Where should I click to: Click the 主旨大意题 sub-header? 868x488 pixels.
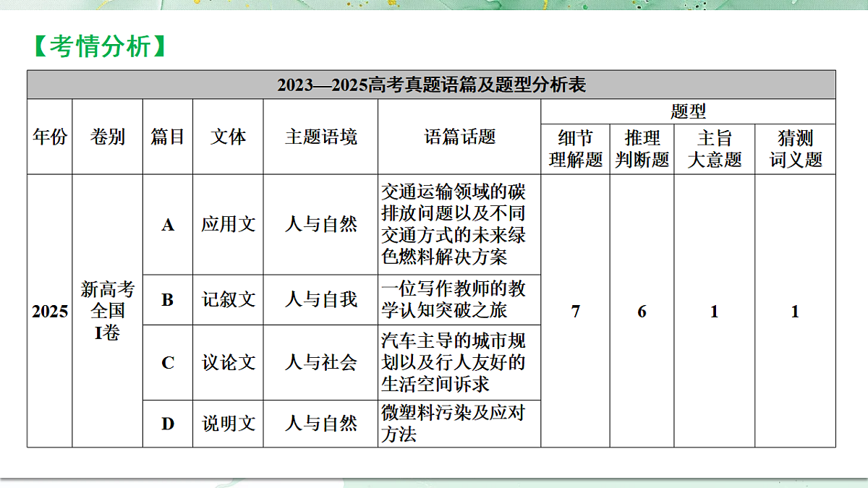pyautogui.click(x=715, y=149)
